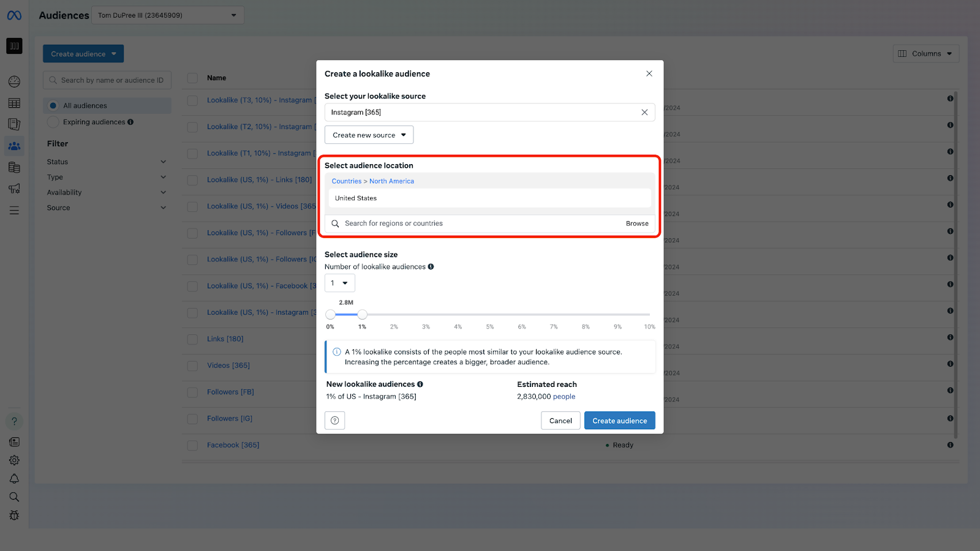Select the United States location entry
Screen dimensions: 980x551
click(x=489, y=198)
